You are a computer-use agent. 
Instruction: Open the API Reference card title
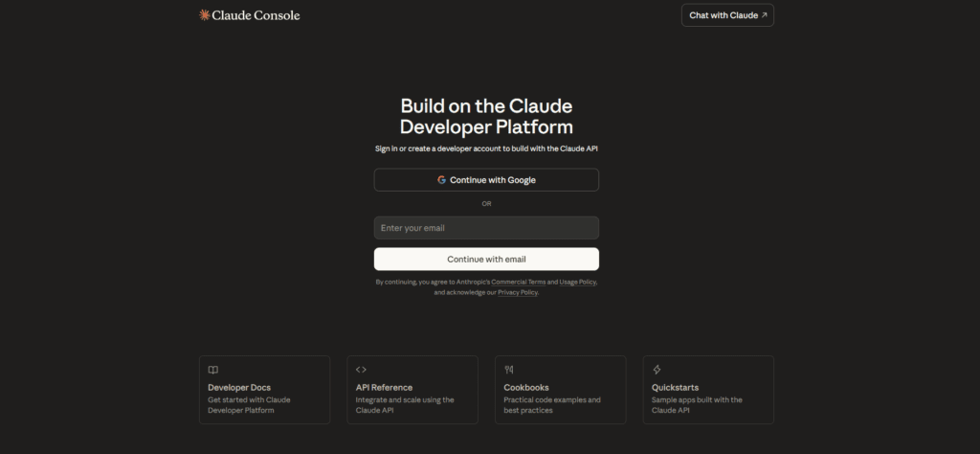coord(385,387)
